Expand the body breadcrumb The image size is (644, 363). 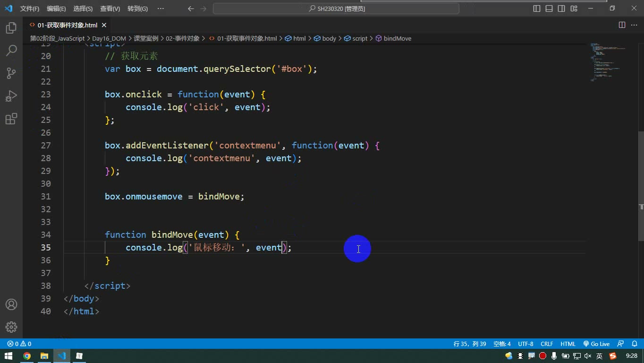pos(325,38)
